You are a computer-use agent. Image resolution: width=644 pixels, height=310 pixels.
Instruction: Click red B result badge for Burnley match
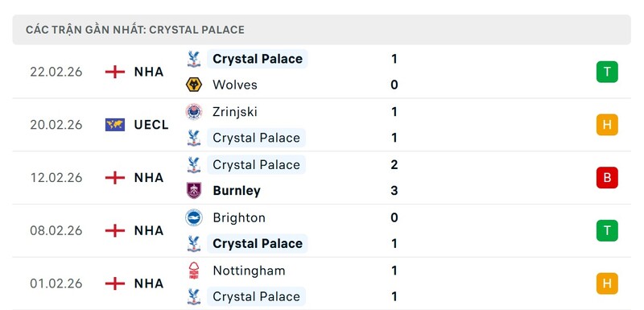point(607,178)
